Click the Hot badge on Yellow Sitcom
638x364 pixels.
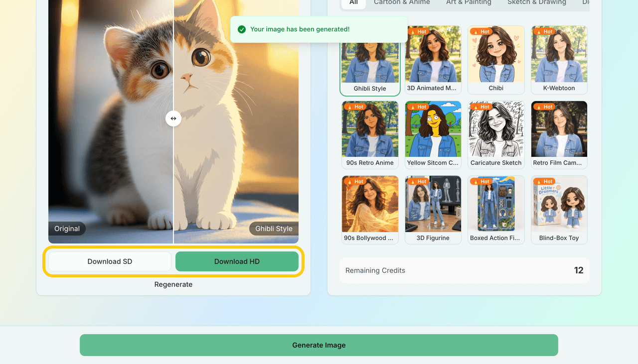418,107
